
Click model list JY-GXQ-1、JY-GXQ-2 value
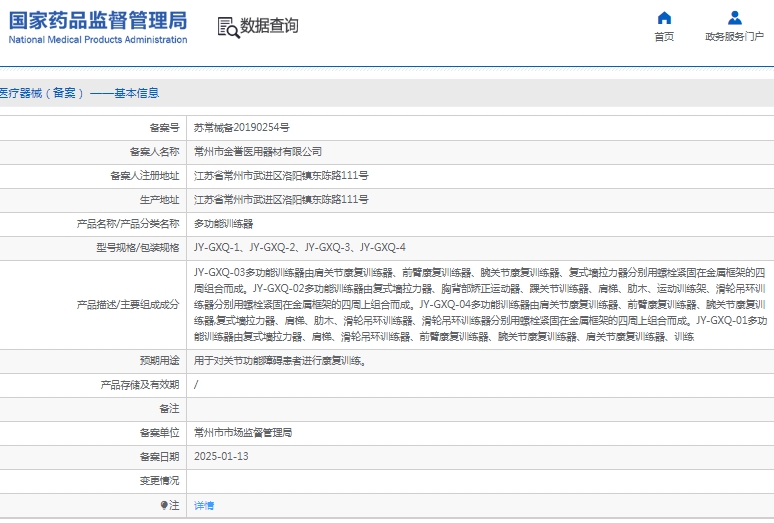point(300,248)
